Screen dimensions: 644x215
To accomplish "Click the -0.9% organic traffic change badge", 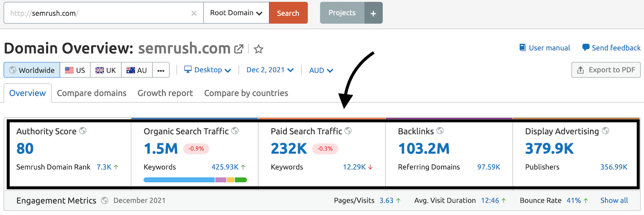I will 196,149.
